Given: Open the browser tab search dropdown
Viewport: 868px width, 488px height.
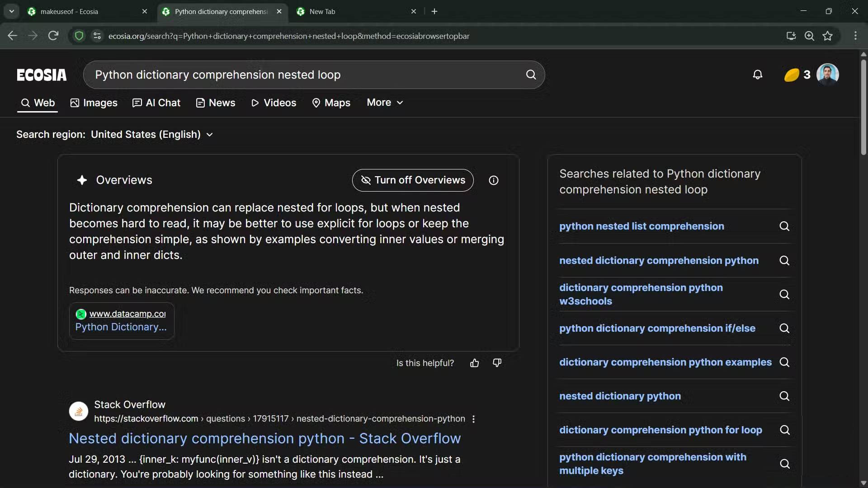Looking at the screenshot, I should [11, 11].
